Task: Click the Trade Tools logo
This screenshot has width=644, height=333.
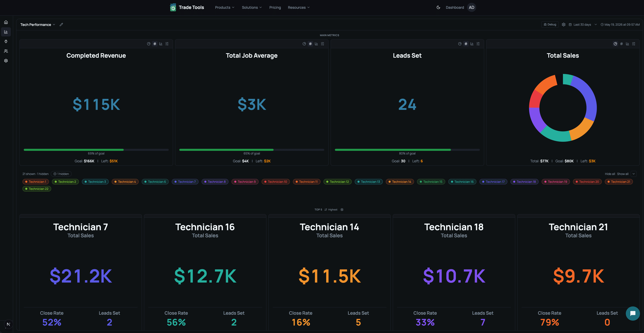Action: pyautogui.click(x=187, y=7)
